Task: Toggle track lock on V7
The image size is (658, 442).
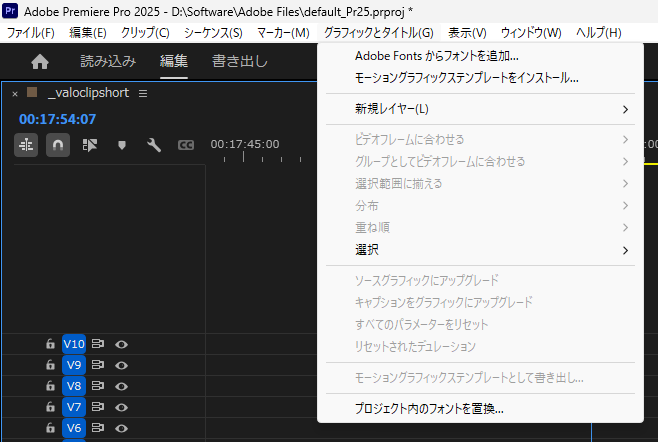Action: pos(50,407)
